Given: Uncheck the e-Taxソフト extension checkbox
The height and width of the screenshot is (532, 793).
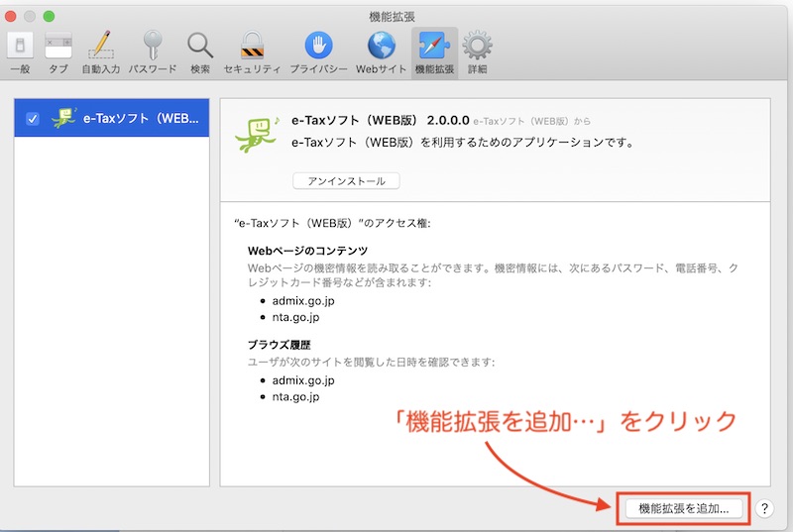Looking at the screenshot, I should click(33, 119).
